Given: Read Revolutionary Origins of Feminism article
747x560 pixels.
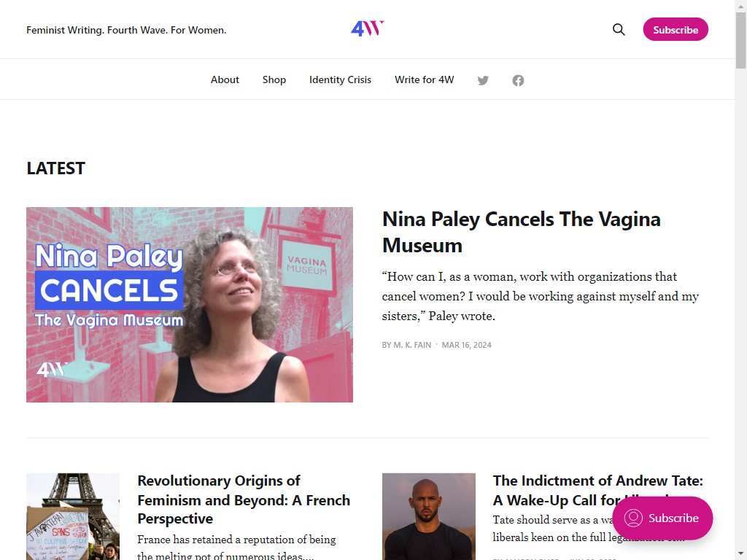Looking at the screenshot, I should point(244,499).
